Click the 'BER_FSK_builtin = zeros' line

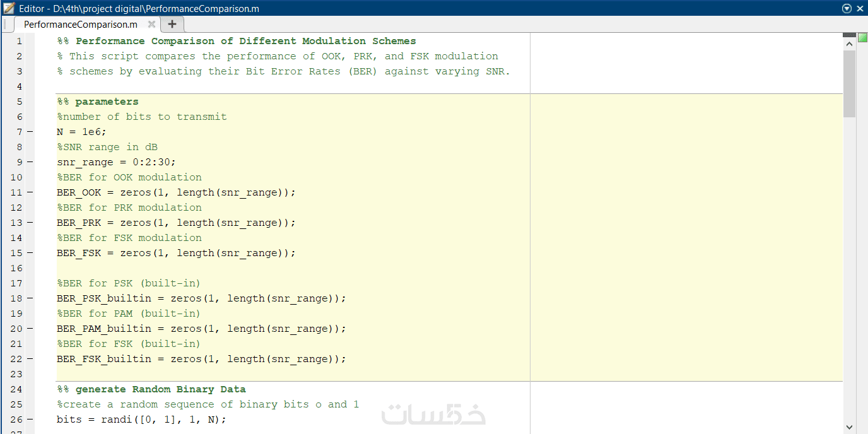point(202,359)
